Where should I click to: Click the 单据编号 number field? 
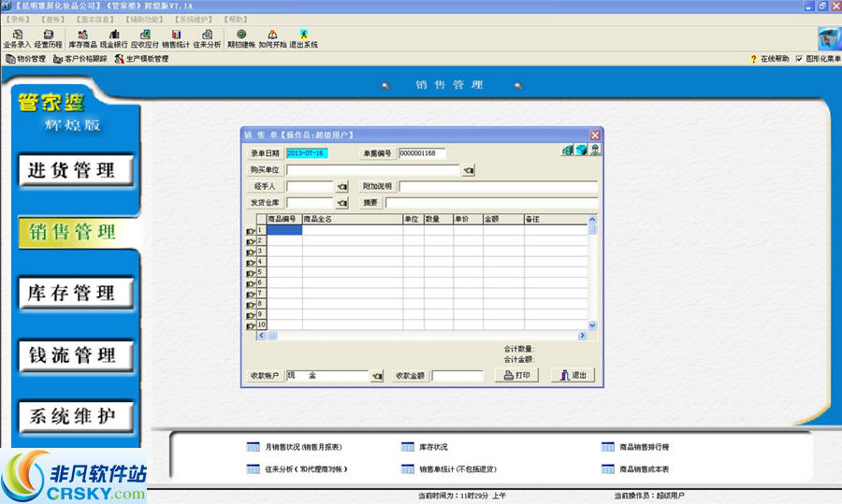pos(422,153)
